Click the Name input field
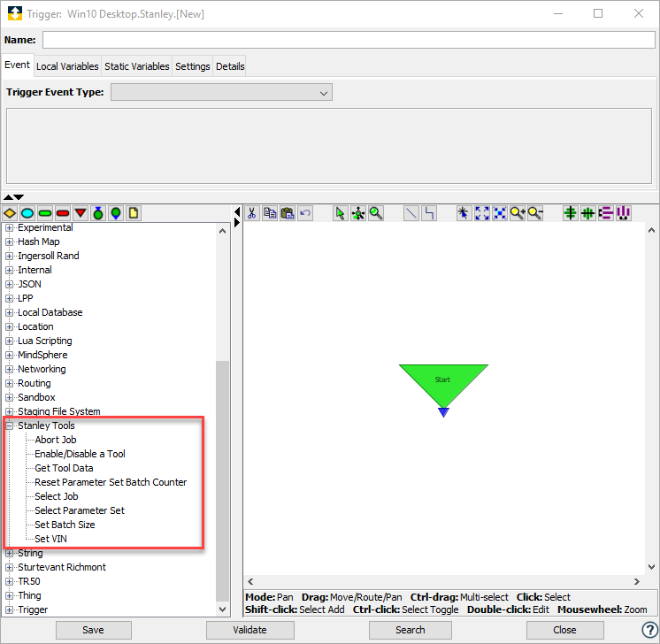Image resolution: width=660 pixels, height=644 pixels. pyautogui.click(x=349, y=40)
